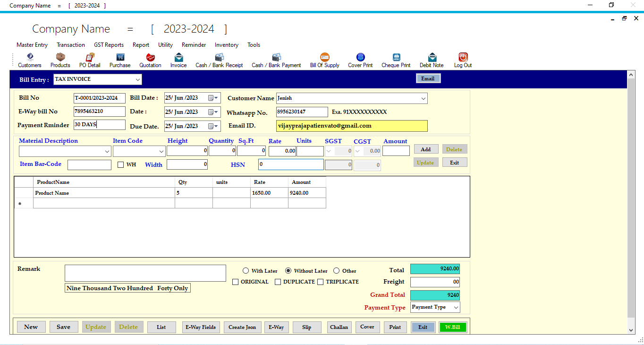Open the Bill Entry type dropdown
Image resolution: width=644 pixels, height=345 pixels.
137,79
